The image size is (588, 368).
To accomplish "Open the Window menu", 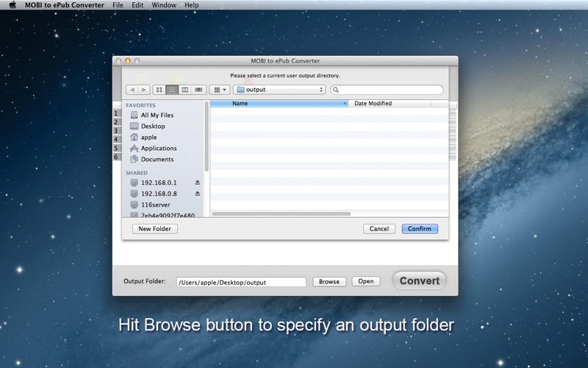I will pos(164,5).
